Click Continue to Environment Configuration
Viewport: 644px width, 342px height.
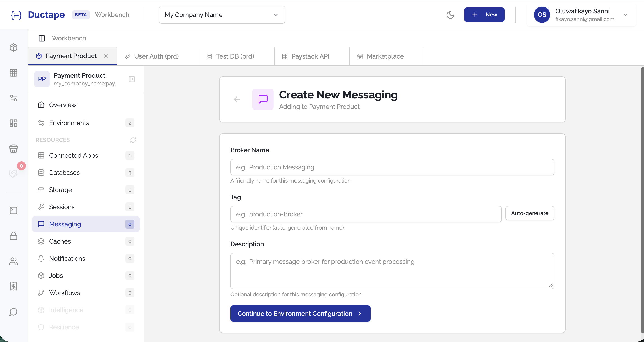pos(300,313)
